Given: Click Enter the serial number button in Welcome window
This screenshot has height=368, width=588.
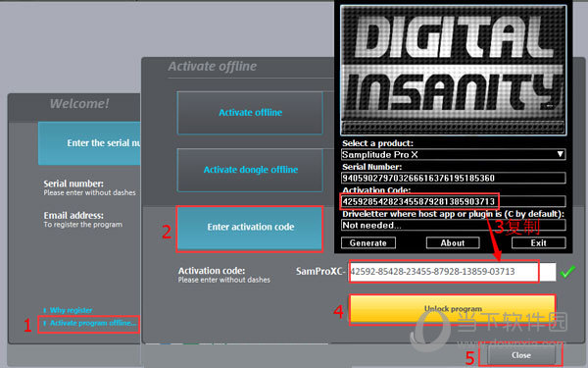Looking at the screenshot, I should pos(89,143).
